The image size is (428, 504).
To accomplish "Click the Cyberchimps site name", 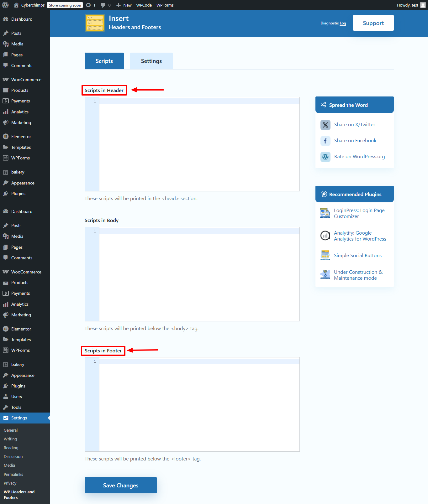I will tap(33, 5).
